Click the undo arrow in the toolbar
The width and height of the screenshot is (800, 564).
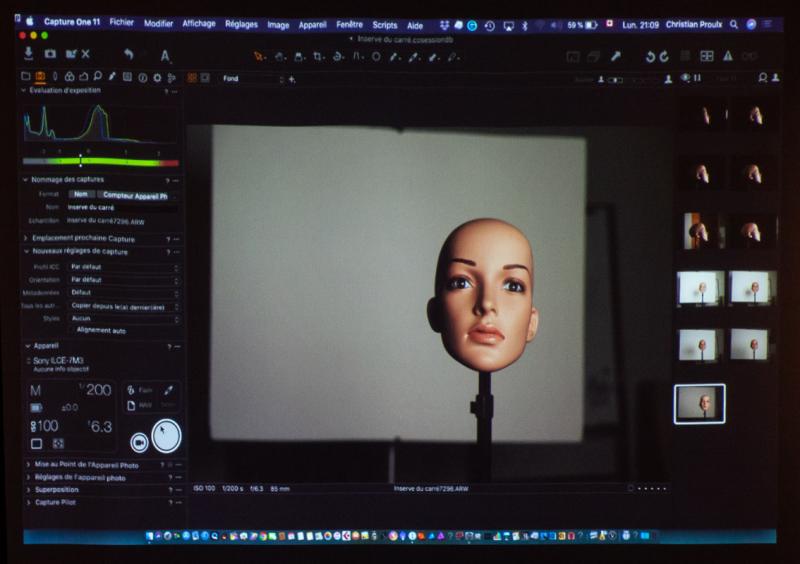(x=129, y=55)
